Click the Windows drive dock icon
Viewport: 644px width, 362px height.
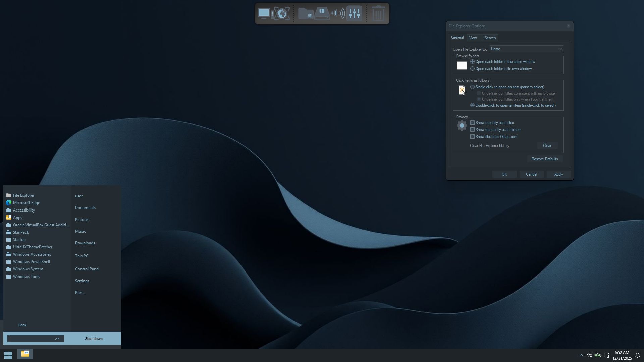click(322, 14)
